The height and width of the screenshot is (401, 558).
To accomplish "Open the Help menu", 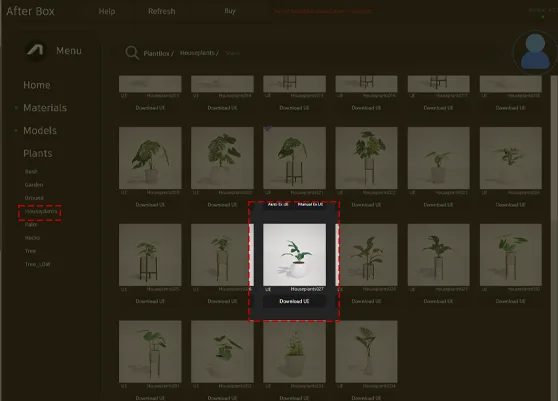I will point(107,11).
